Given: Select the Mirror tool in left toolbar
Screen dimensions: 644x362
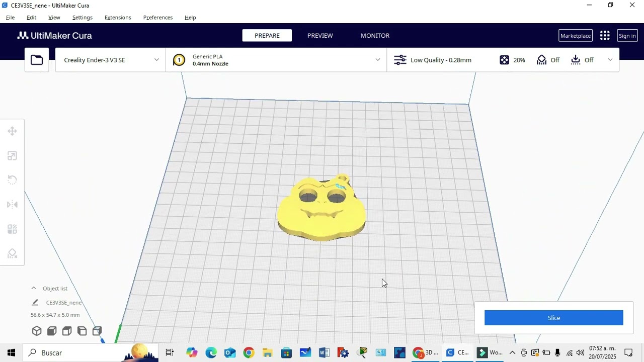Looking at the screenshot, I should [x=12, y=205].
